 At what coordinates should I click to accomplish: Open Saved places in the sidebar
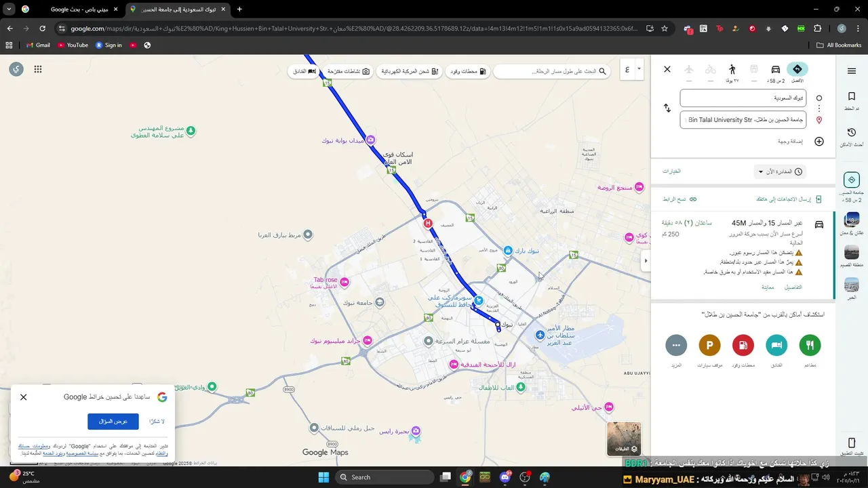coord(852,101)
